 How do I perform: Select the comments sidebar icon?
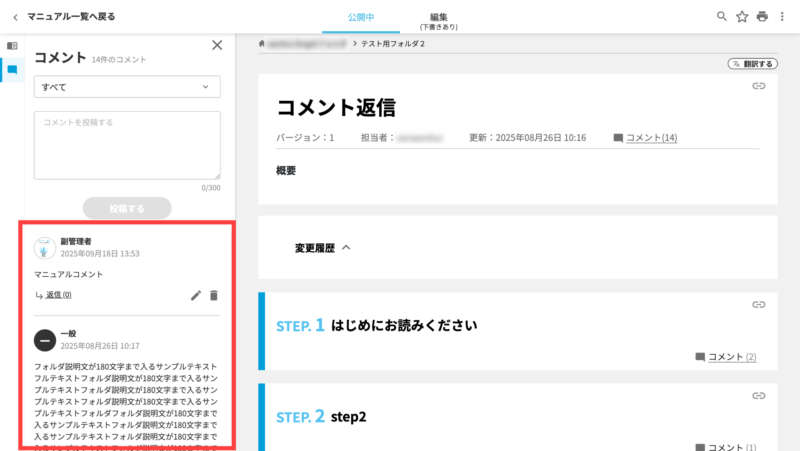[12, 69]
